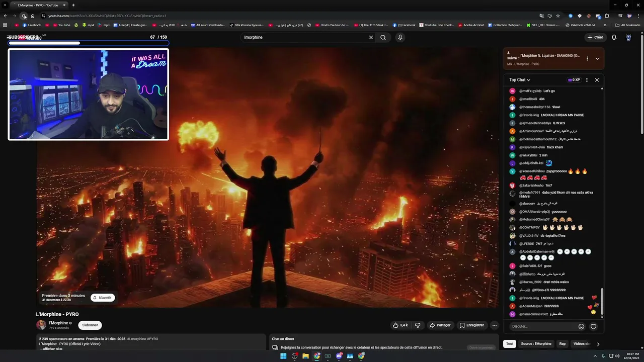Viewport: 644px width, 362px height.
Task: Click the l'Morphine channel name
Action: 58,323
